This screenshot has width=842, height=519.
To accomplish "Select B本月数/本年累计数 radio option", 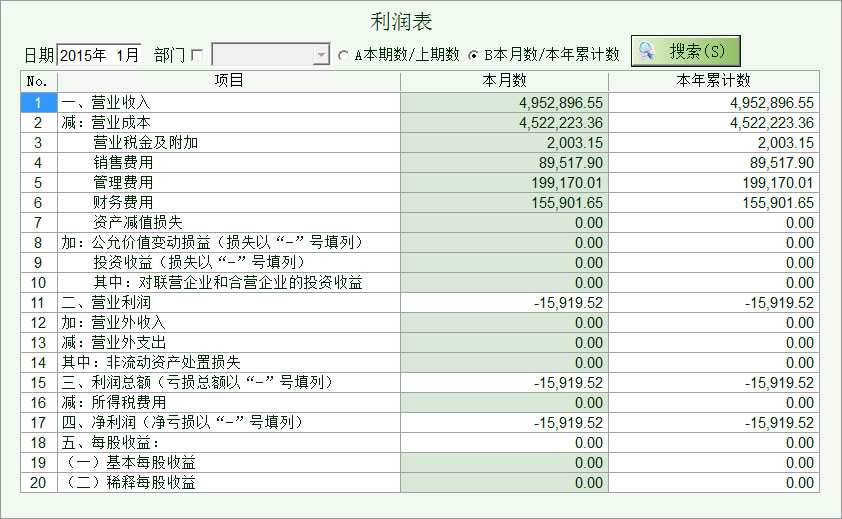I will pyautogui.click(x=475, y=54).
